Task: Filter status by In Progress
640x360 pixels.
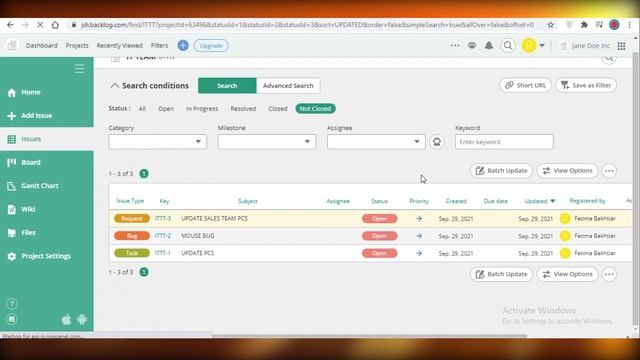Action: 202,109
